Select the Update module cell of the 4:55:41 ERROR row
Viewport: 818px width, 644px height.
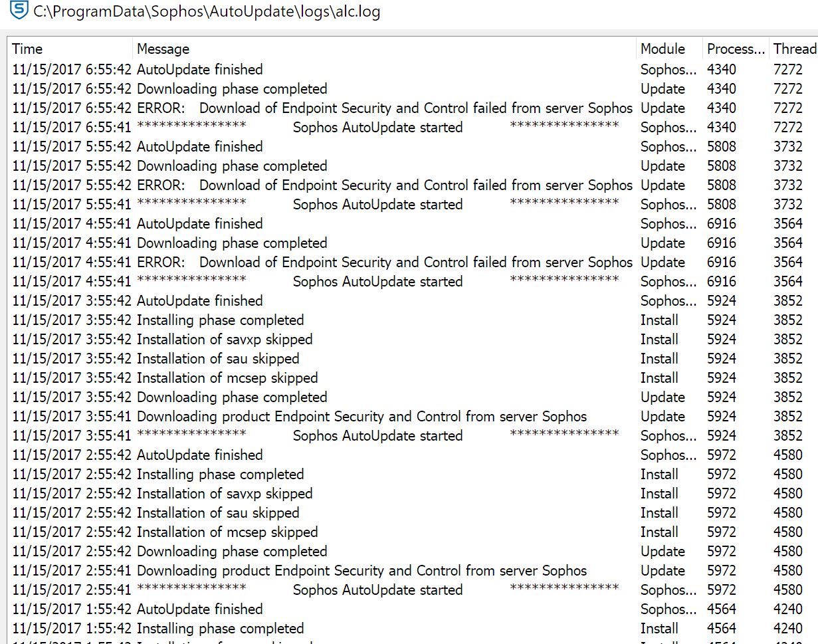(x=663, y=262)
